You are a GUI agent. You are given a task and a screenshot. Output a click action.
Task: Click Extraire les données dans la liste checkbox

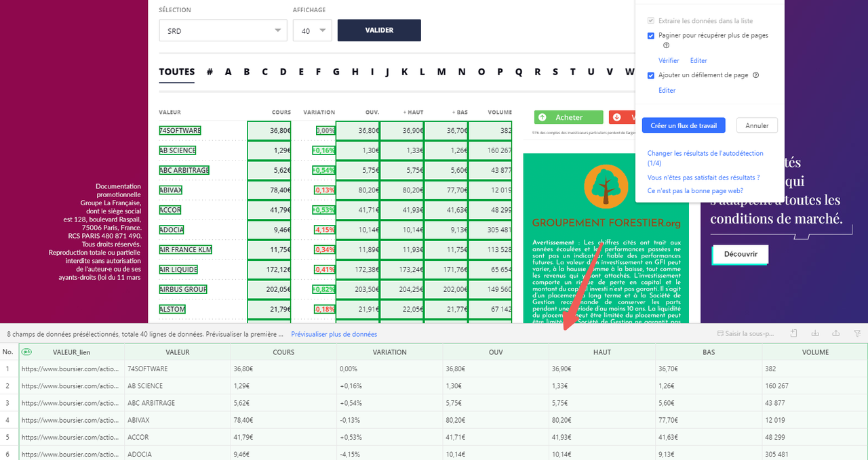point(651,21)
